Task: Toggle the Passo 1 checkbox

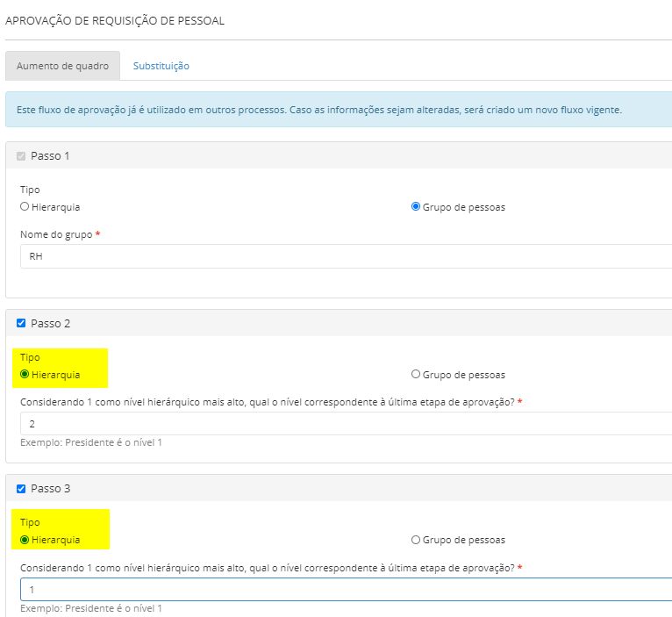Action: [21, 155]
